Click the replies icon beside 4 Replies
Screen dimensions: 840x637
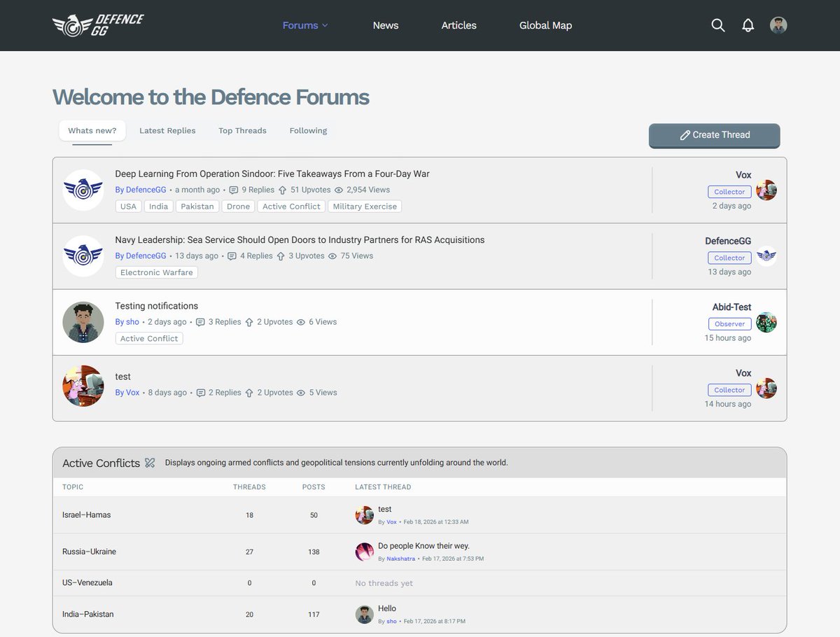coord(232,256)
